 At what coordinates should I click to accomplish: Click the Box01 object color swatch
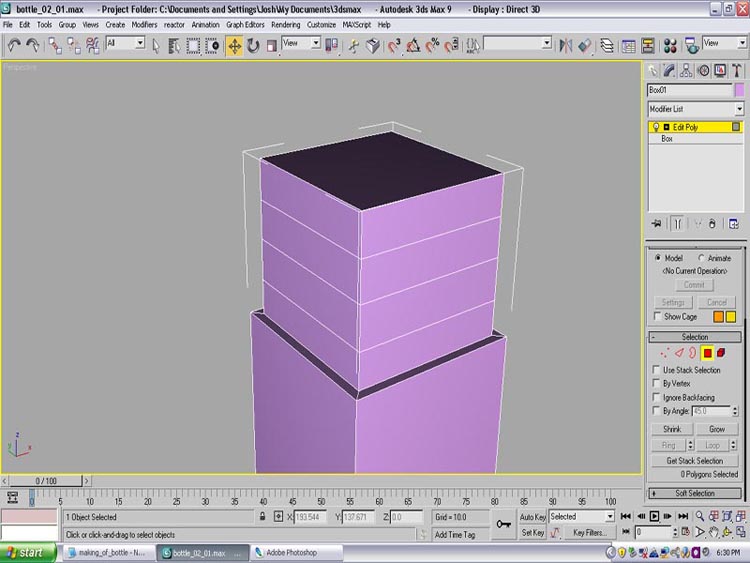[740, 90]
